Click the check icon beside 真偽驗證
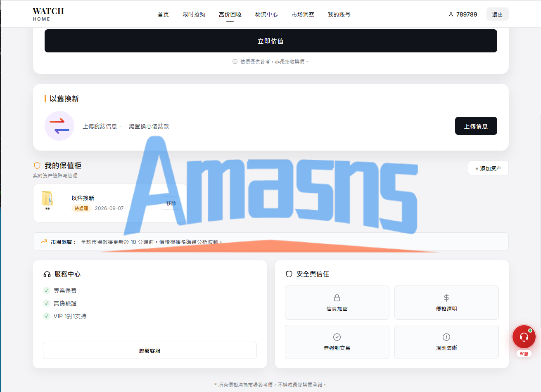The height and width of the screenshot is (392, 541). 47,303
